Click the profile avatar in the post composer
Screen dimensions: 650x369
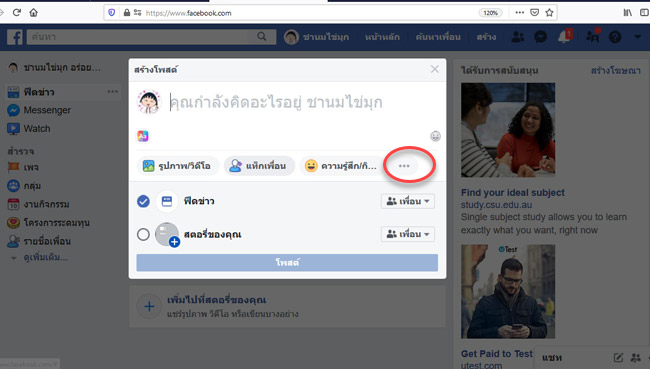[148, 102]
